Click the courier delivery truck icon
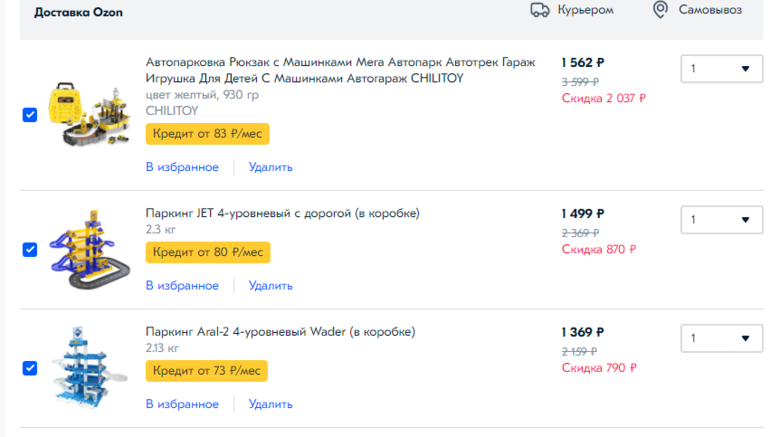Viewport: 770px width, 437px height. [540, 10]
